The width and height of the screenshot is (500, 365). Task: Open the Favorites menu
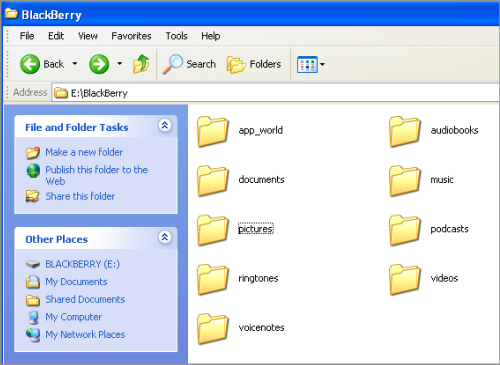coord(131,36)
